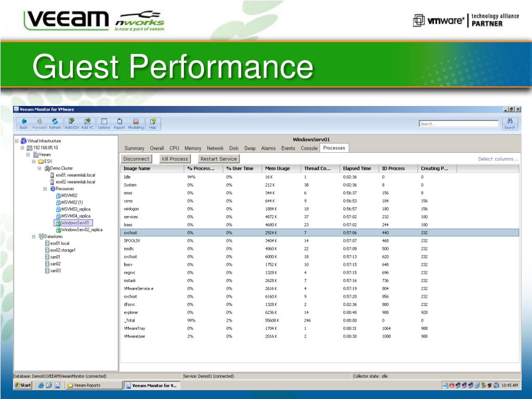Click the Search binoculars button
Viewport: 532px width, 399px height.
[510, 124]
